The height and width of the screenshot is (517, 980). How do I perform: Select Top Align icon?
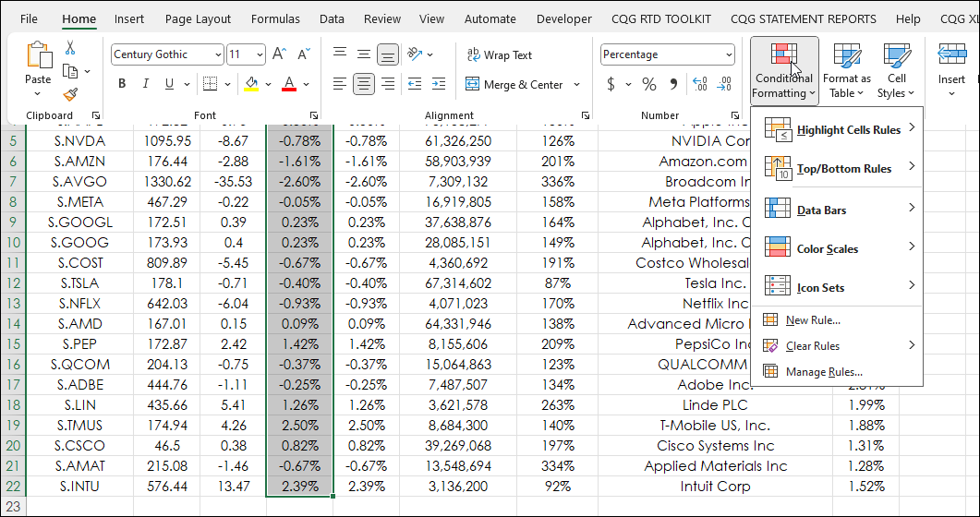point(339,54)
